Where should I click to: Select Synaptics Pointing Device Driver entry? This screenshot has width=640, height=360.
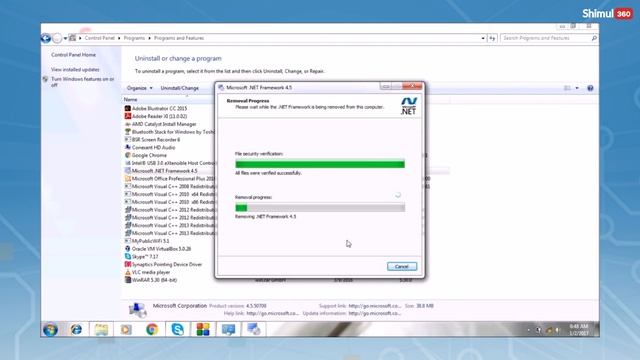click(167, 264)
